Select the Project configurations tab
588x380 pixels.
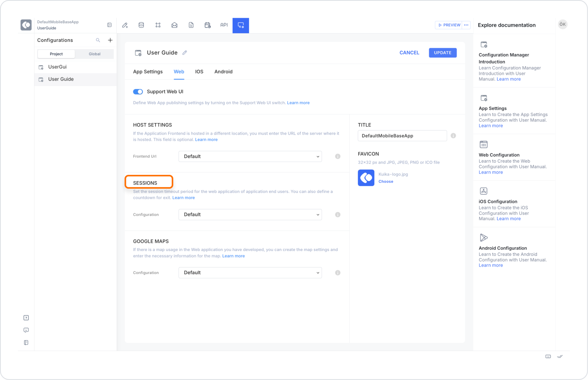56,54
